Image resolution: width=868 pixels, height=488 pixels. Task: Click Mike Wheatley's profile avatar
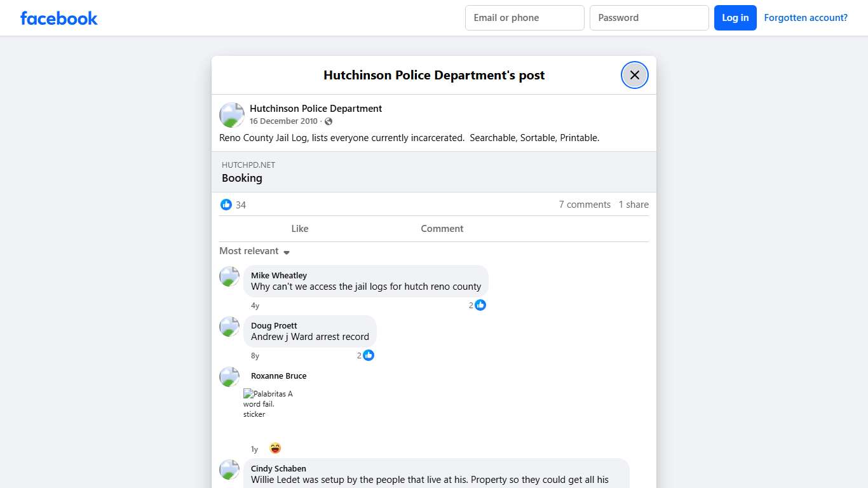coord(229,277)
